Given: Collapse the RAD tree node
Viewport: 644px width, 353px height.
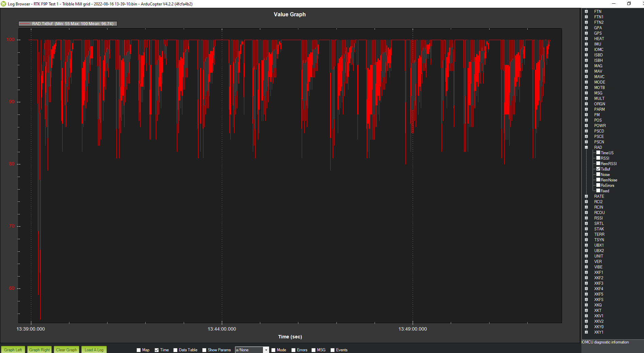Looking at the screenshot, I should [586, 147].
